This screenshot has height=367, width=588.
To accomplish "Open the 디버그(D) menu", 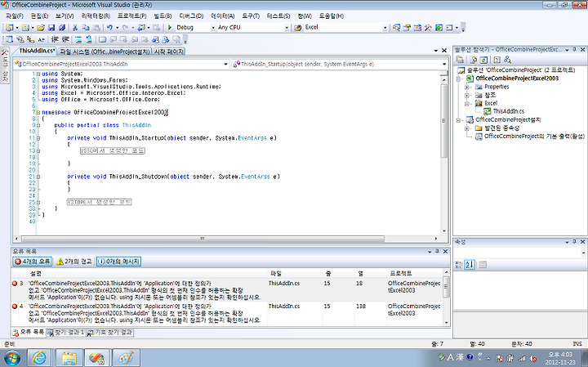I will (191, 16).
